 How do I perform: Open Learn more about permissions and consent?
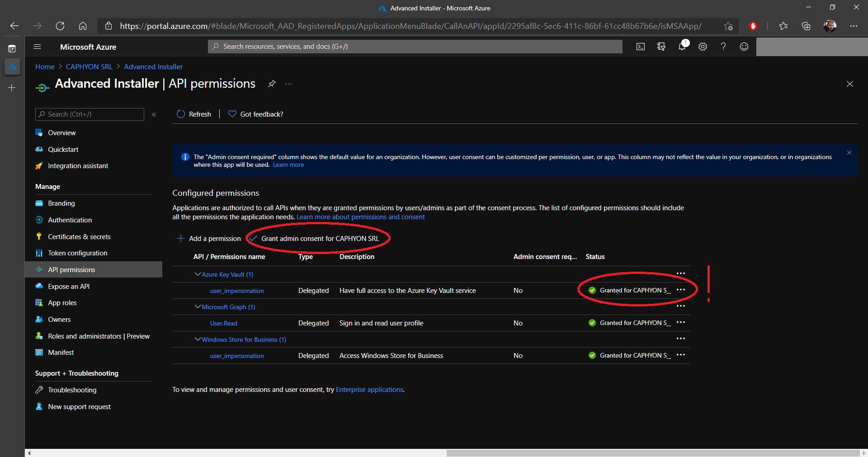[x=361, y=217]
